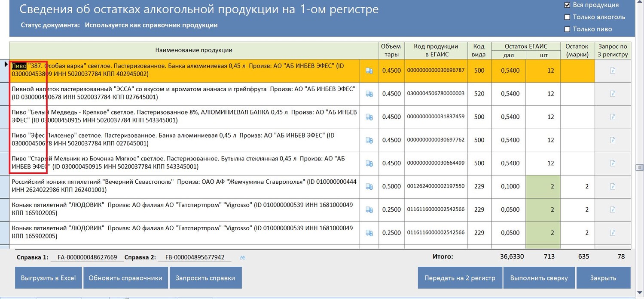This screenshot has width=644, height=299.
Task: Click "Передать на 2 регистр" button
Action: point(460,278)
